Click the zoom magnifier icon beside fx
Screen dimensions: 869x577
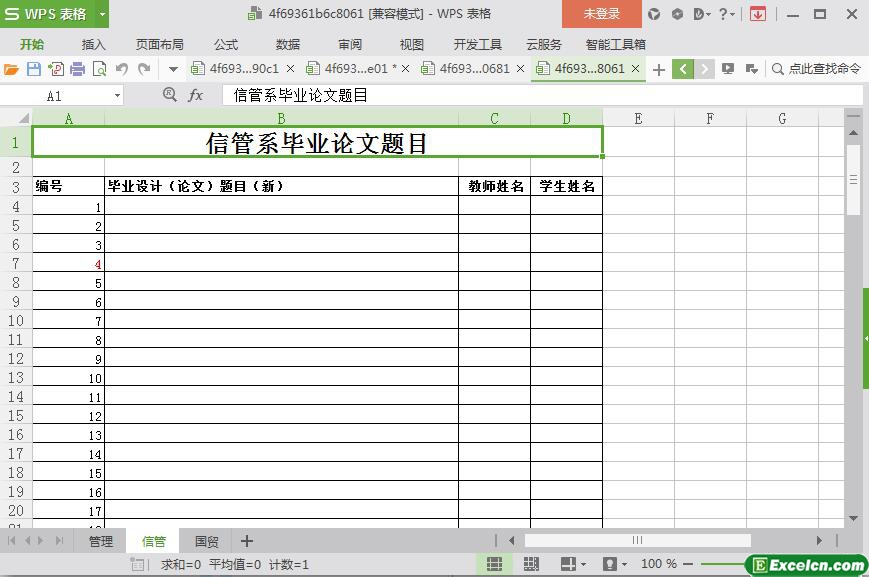coord(170,95)
